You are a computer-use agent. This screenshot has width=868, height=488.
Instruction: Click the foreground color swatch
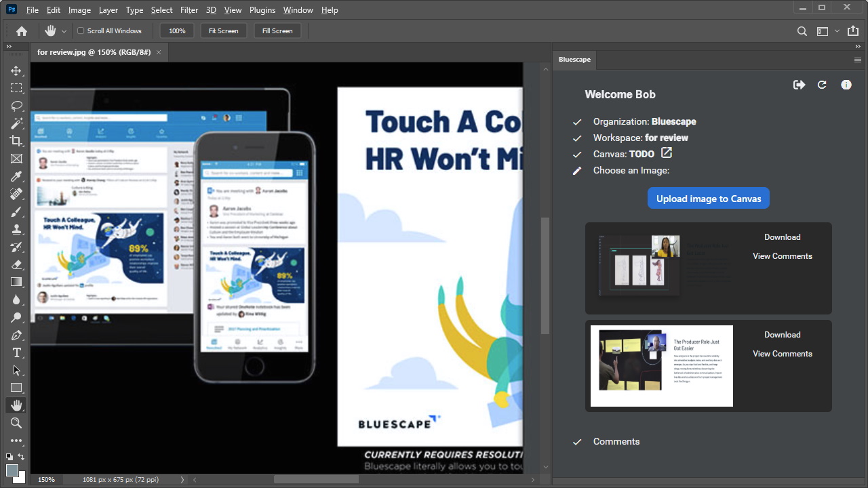tap(12, 470)
